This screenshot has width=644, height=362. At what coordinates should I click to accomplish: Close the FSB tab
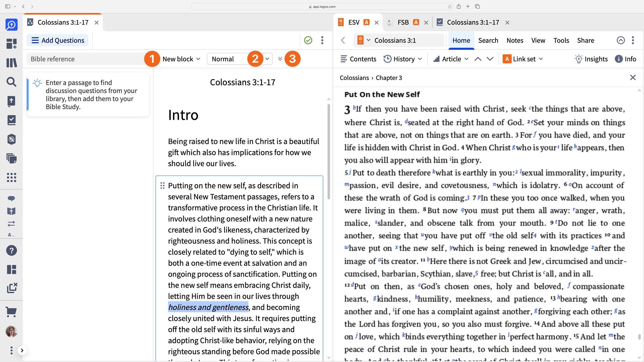point(426,23)
